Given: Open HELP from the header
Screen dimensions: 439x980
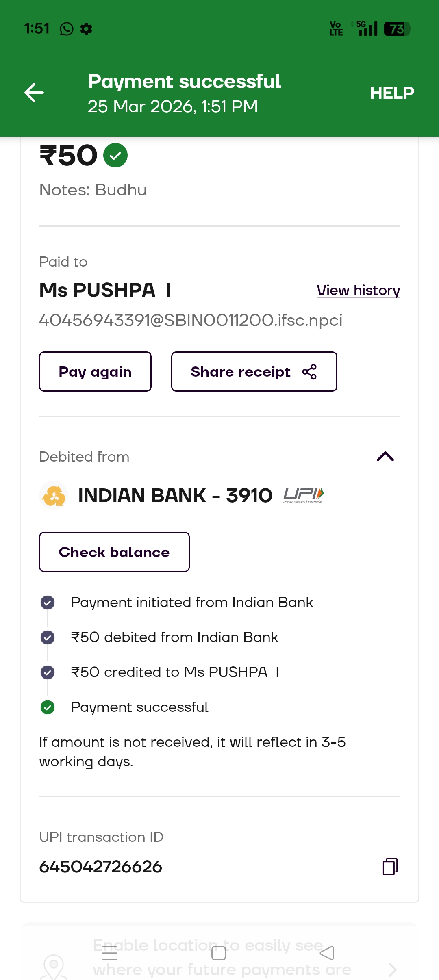Looking at the screenshot, I should 392,93.
